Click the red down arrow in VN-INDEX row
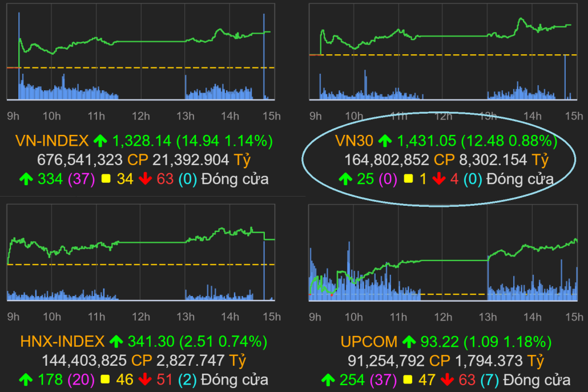 [x=145, y=179]
